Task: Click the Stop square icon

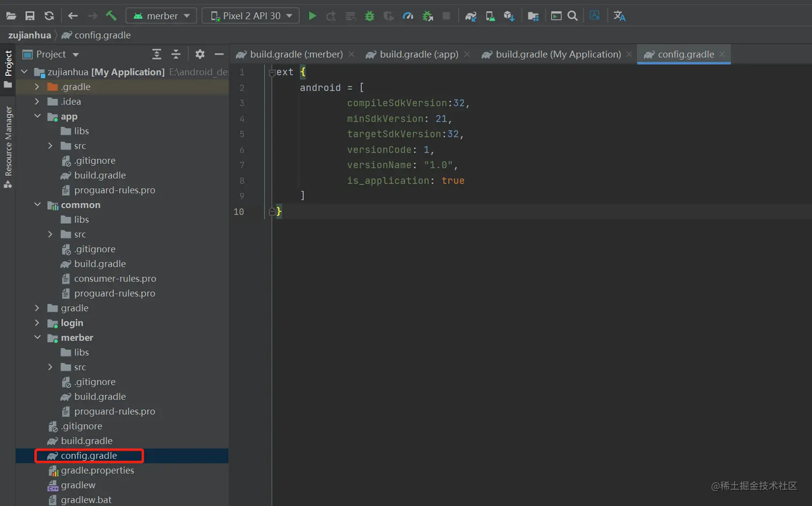Action: tap(446, 16)
